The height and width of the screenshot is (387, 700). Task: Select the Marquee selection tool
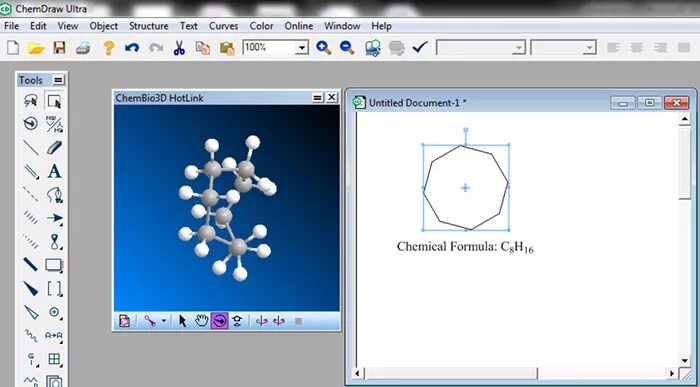pyautogui.click(x=54, y=101)
